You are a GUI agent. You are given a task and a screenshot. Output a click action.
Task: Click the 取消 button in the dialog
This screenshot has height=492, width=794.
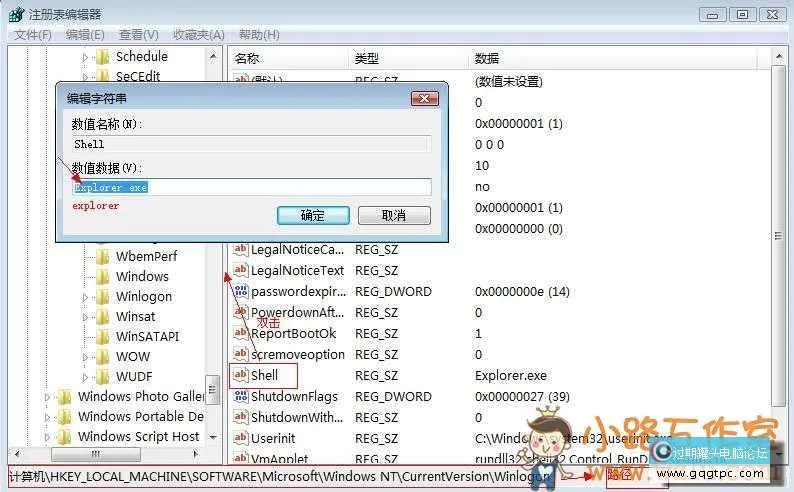[394, 216]
